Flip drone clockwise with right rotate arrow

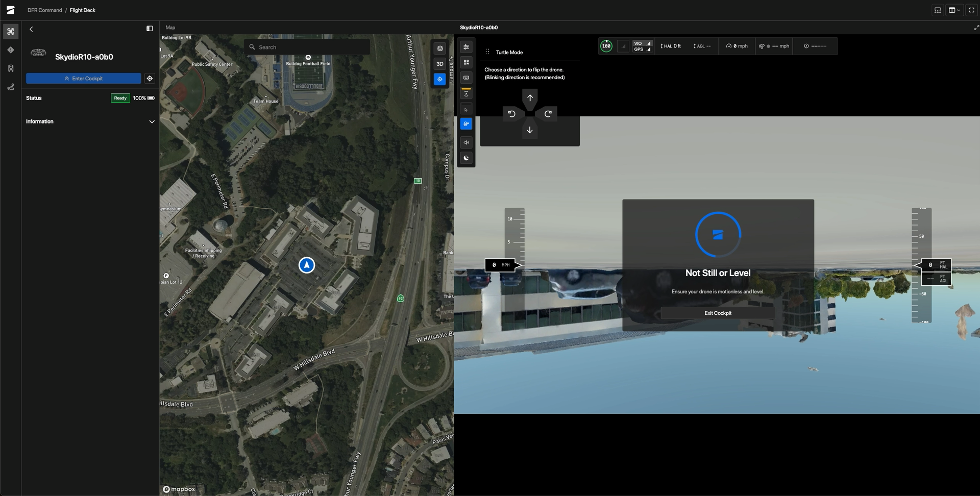[548, 114]
